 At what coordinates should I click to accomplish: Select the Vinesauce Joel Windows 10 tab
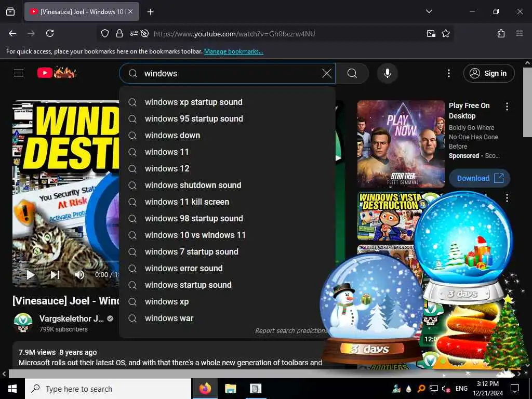(x=82, y=11)
